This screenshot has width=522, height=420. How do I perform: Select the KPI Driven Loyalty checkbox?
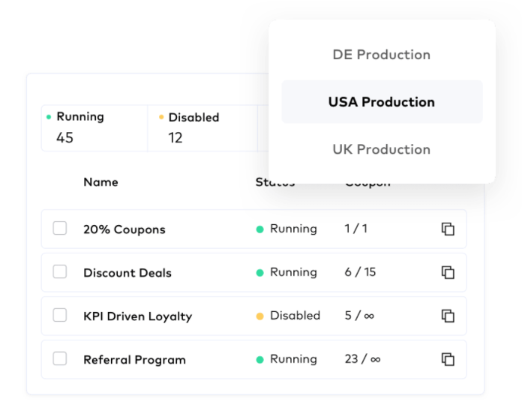[x=60, y=316]
